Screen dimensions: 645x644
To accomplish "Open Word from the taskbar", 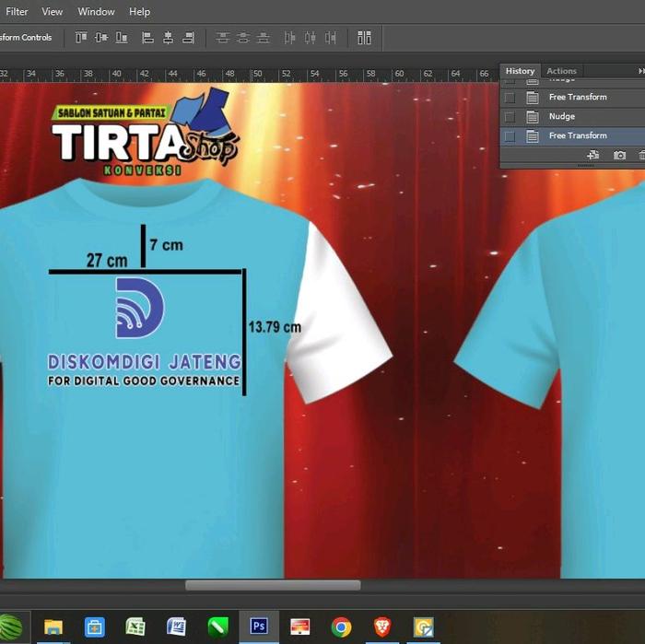I will click(x=177, y=627).
